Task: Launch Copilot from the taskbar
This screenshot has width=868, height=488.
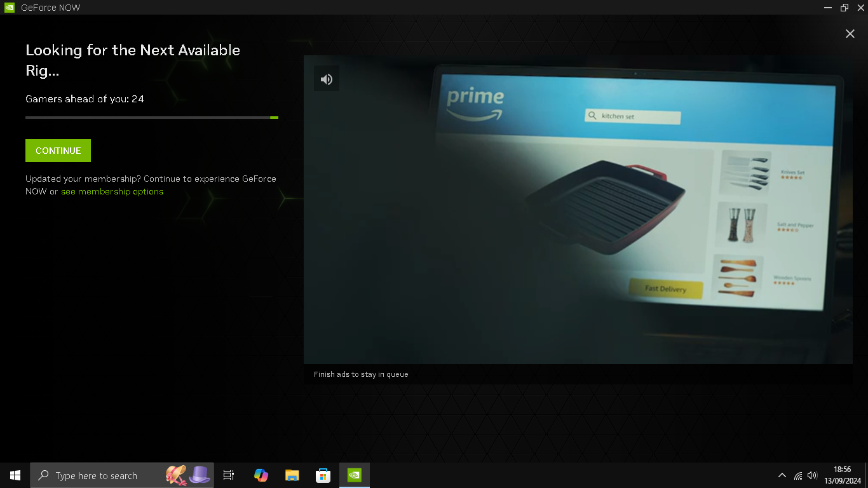Action: pos(261,475)
